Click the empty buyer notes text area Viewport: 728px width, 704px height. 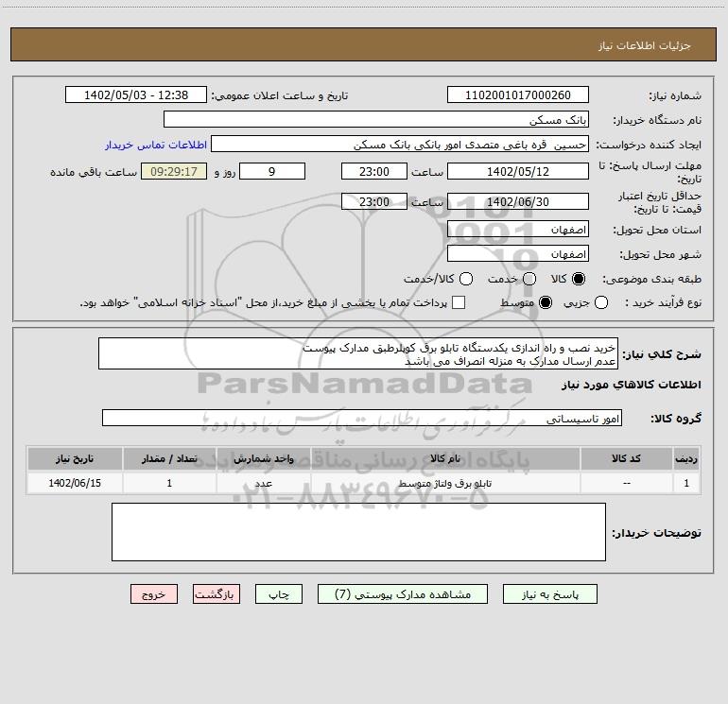point(358,532)
